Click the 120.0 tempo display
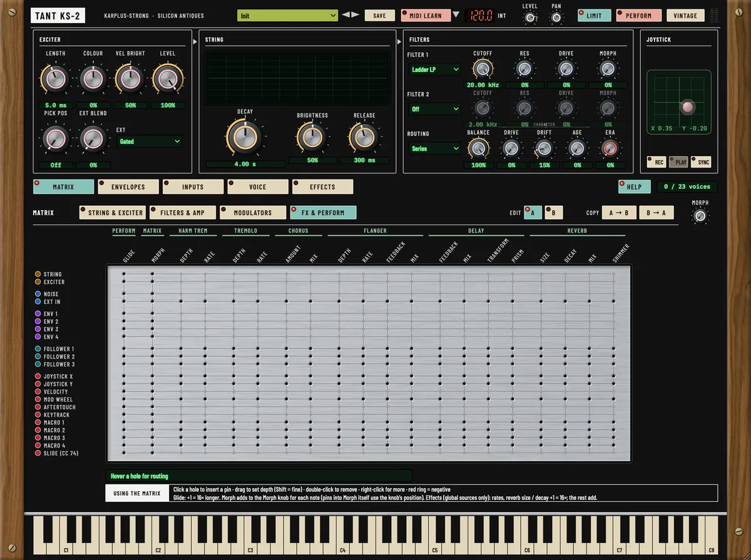Screen dimensions: 751x560 pos(480,16)
